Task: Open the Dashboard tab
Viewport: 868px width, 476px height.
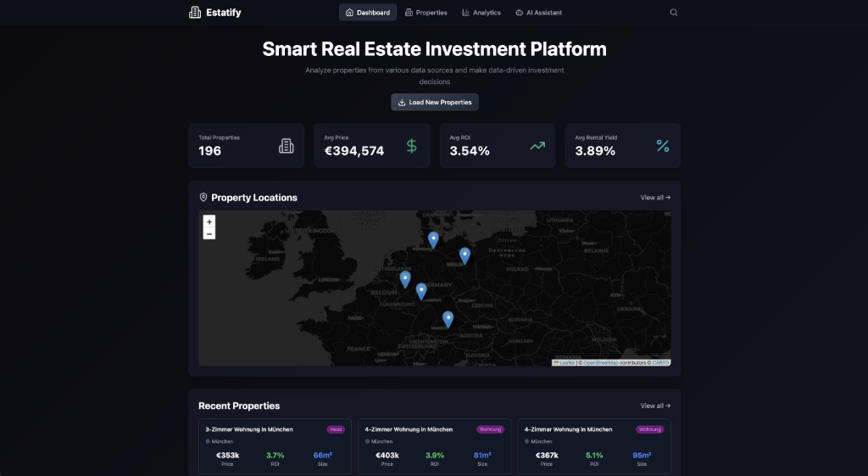Action: 368,12
